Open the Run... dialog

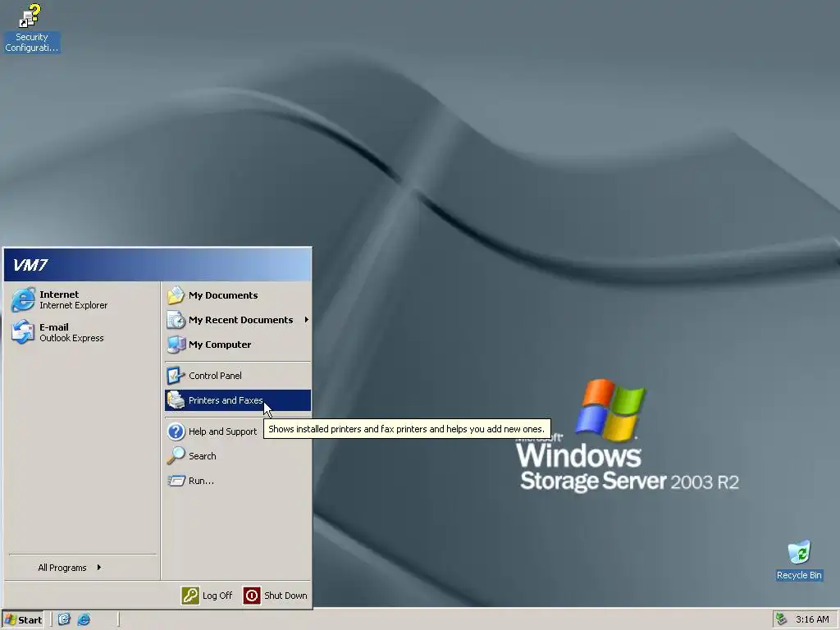pos(237,481)
